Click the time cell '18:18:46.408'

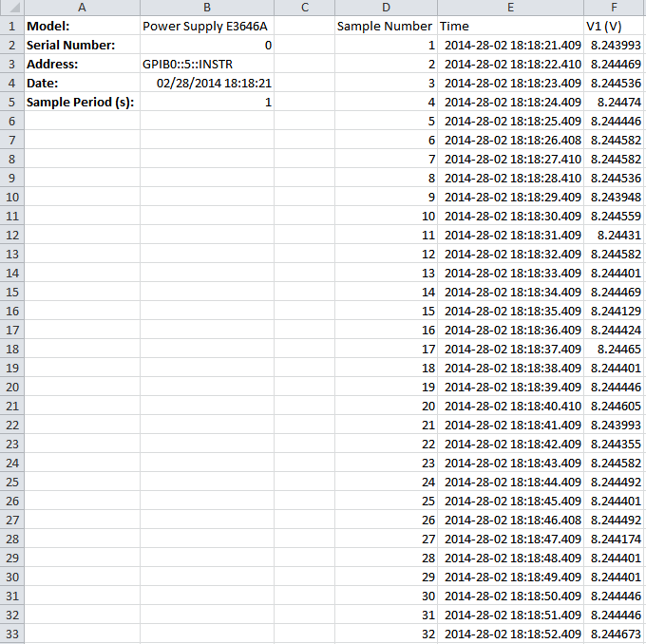[x=510, y=520]
